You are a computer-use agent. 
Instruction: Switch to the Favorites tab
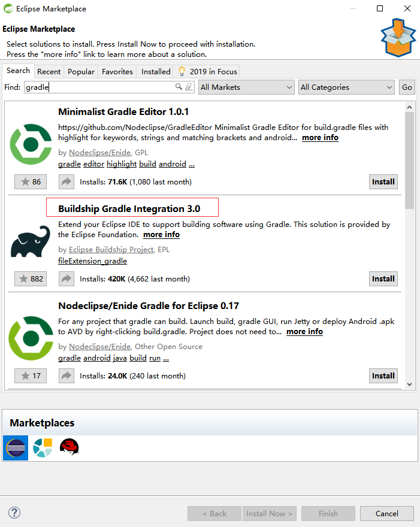click(x=117, y=72)
